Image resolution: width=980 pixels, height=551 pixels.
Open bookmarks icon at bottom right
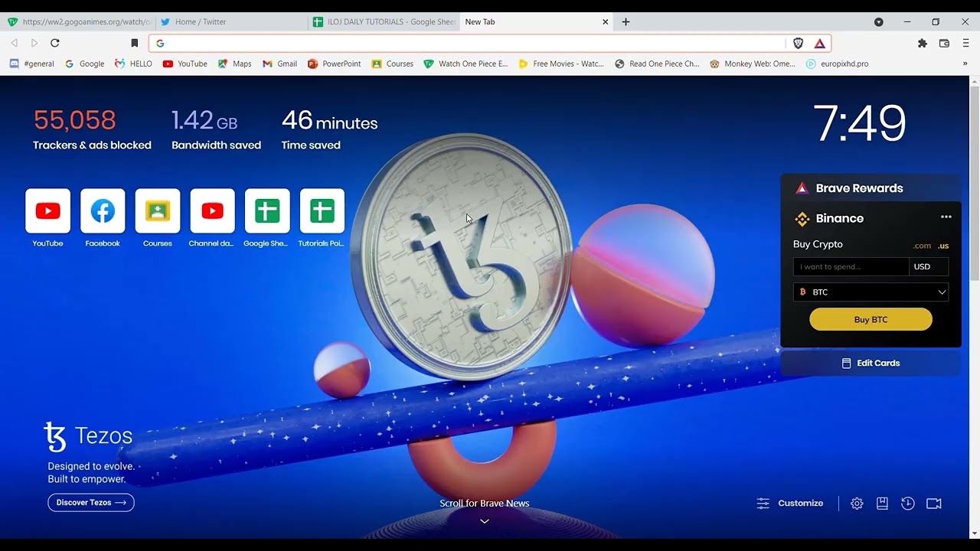point(882,504)
